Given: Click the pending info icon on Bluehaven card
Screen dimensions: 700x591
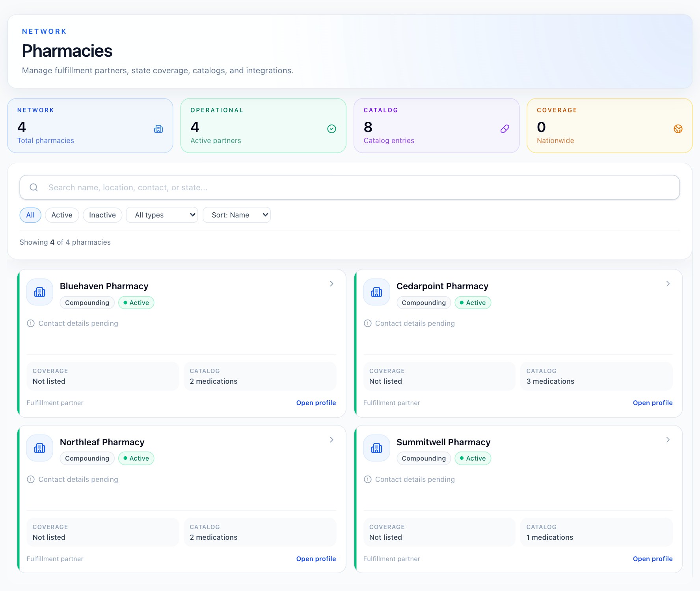Looking at the screenshot, I should (31, 323).
